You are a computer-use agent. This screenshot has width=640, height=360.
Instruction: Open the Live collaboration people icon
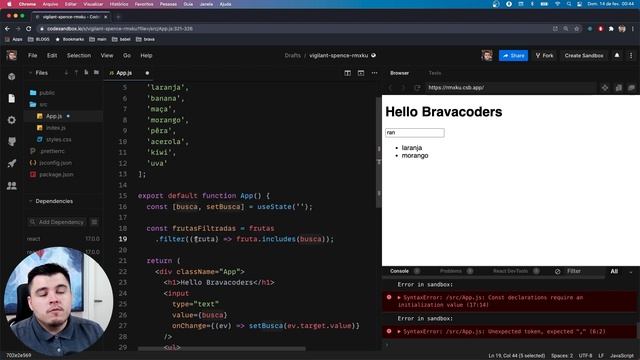[x=11, y=186]
